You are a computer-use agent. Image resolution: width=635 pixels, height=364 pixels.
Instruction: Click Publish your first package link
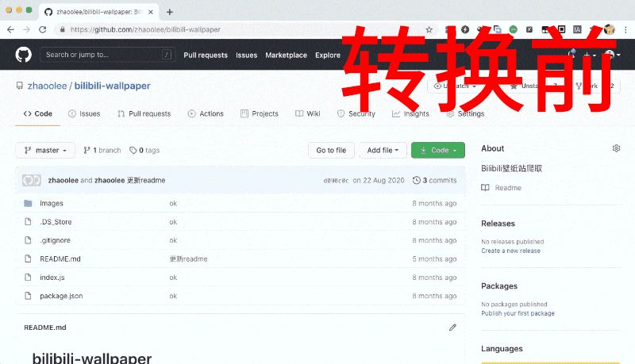pos(518,313)
